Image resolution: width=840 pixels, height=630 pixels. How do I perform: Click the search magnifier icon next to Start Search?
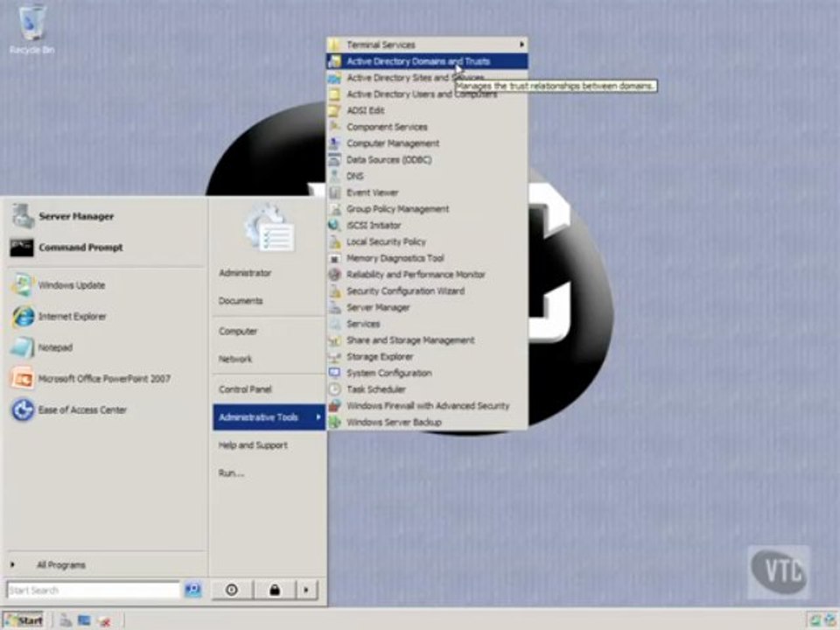[192, 590]
